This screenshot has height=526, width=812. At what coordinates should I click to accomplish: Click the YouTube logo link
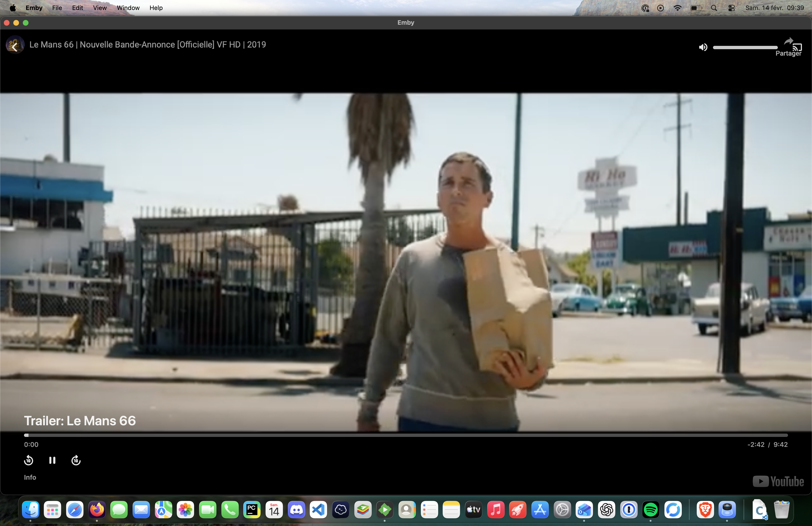778,482
